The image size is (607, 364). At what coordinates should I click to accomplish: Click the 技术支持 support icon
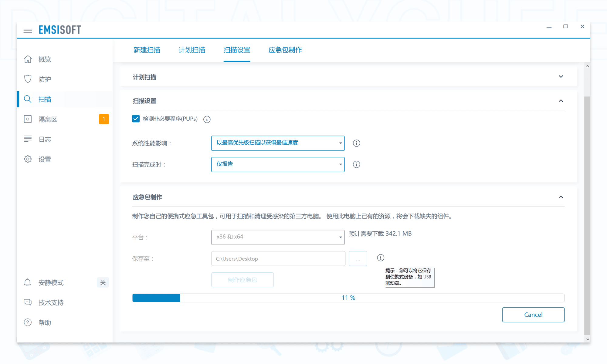[x=28, y=302]
